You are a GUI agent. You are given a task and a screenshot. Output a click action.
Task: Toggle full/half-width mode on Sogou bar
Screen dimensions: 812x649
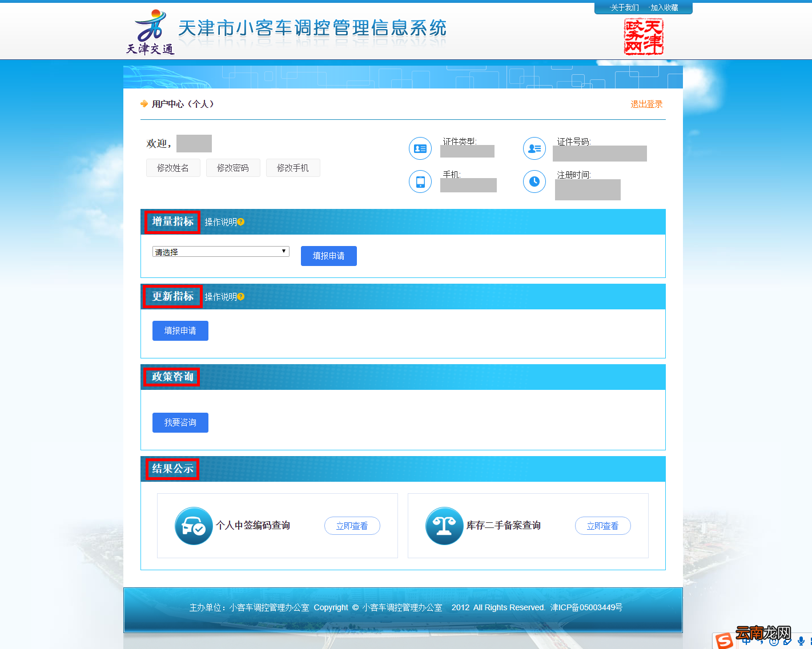tap(746, 641)
